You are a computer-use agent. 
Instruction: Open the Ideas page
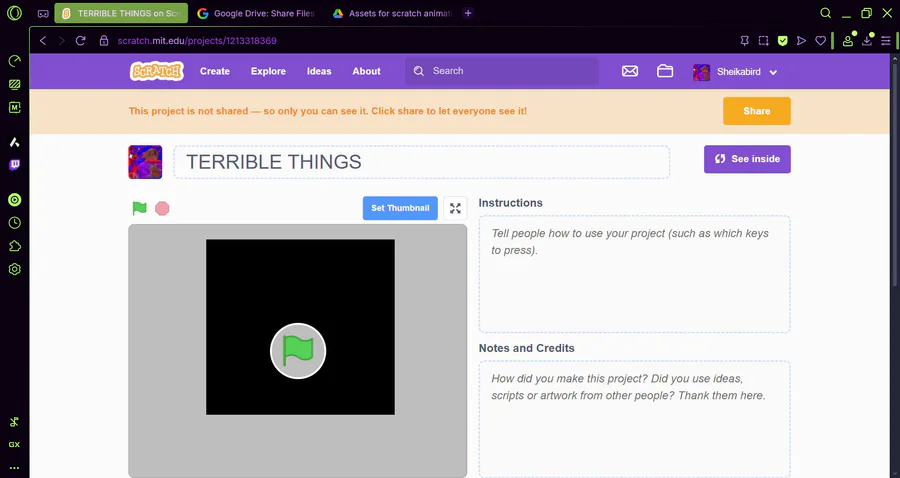319,71
